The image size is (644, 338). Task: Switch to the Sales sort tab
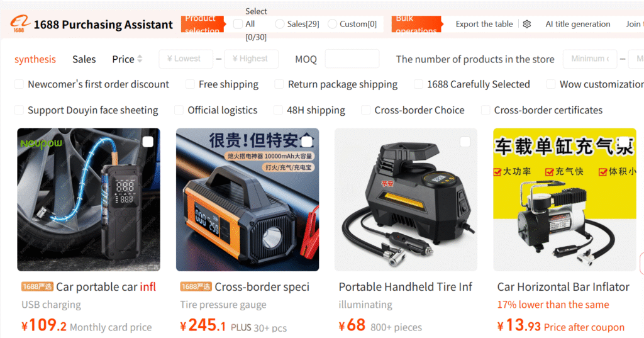coord(84,59)
